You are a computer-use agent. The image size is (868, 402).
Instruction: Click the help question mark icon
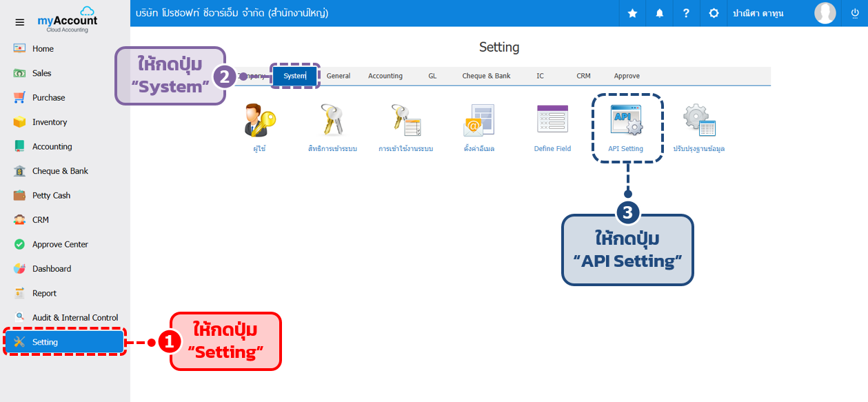point(686,13)
